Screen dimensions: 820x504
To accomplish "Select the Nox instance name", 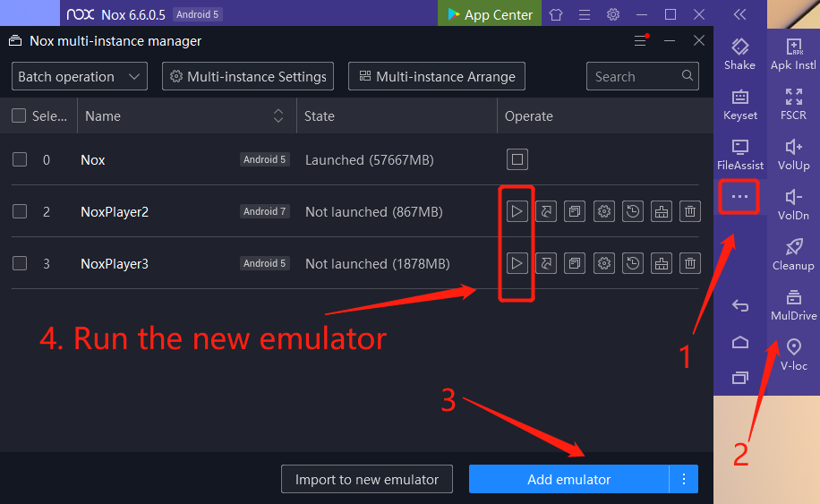I will [x=93, y=160].
